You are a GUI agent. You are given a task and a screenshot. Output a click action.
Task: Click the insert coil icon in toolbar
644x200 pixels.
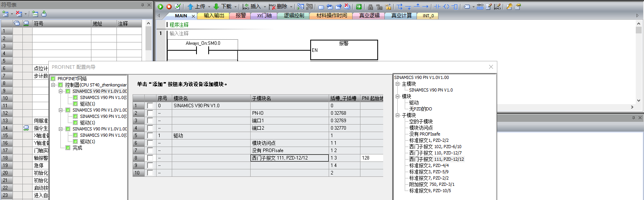(x=446, y=7)
